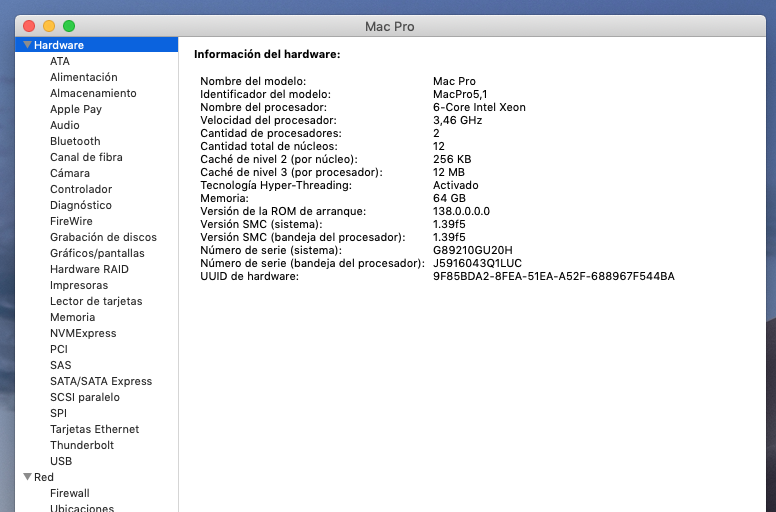Image resolution: width=776 pixels, height=512 pixels.
Task: Click the '12 MB' cache value
Action: pyautogui.click(x=448, y=172)
